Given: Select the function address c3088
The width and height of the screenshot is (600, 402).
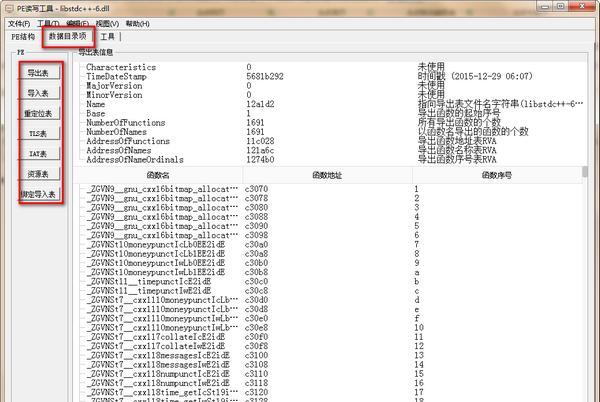Looking at the screenshot, I should [x=256, y=217].
